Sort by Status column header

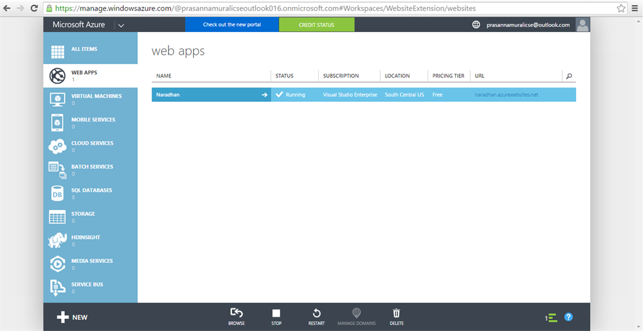point(284,76)
